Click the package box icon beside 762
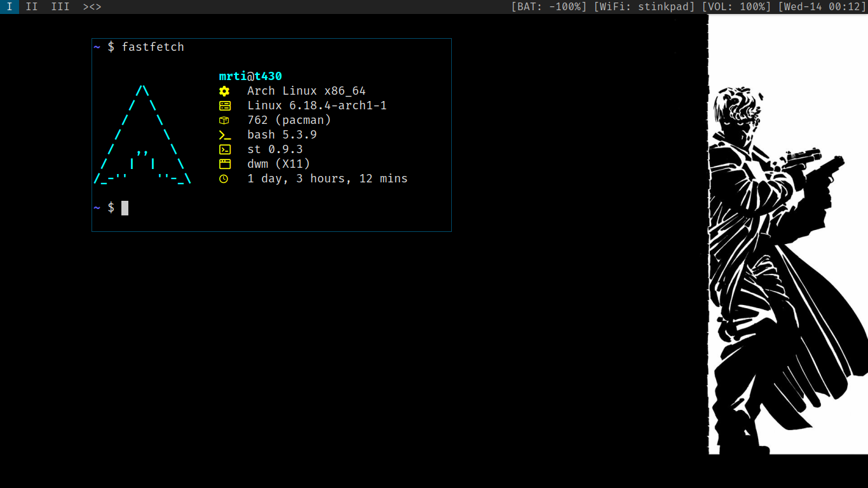868x488 pixels. (224, 120)
